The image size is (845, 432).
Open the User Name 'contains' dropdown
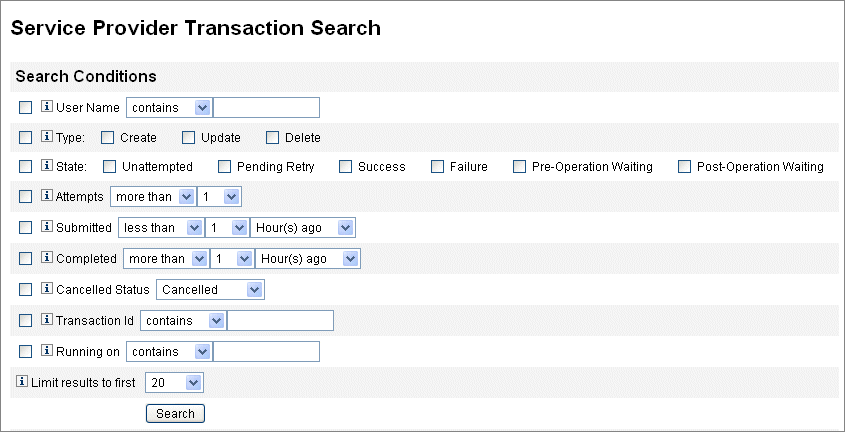pos(169,108)
